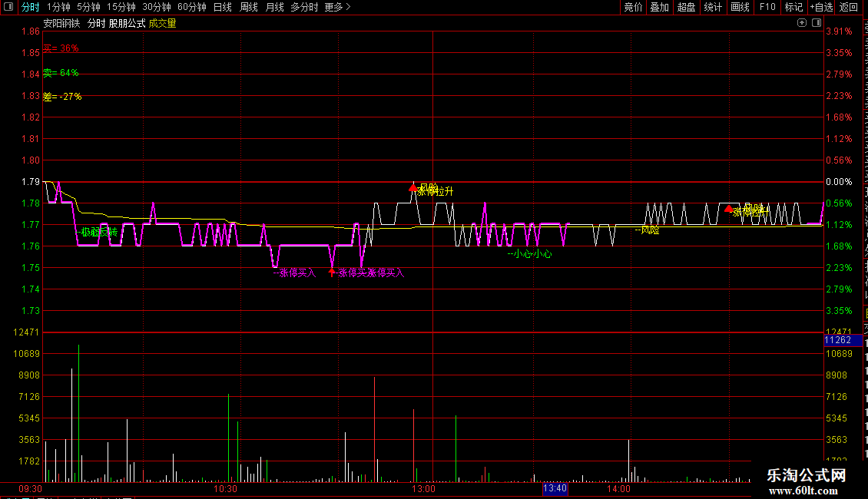This screenshot has width=868, height=499.
Task: Click the 卖= 64% sell ratio text
Action: [x=61, y=73]
